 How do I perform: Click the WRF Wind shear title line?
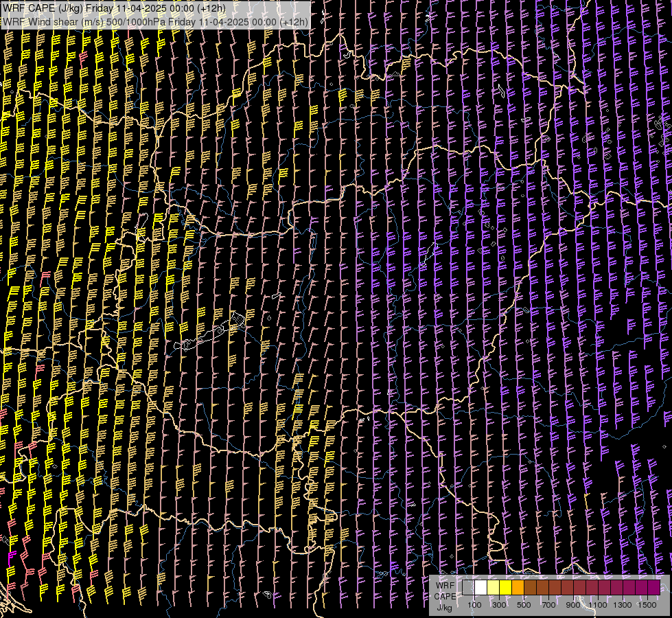pos(155,22)
